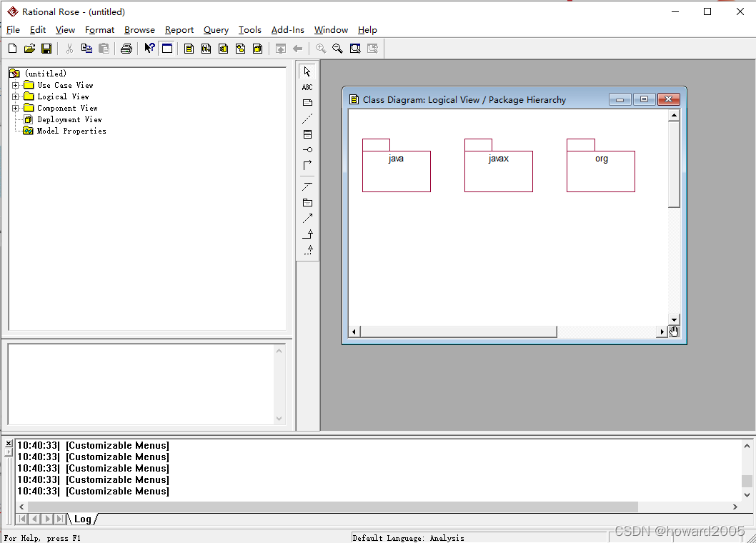
Task: Browse State Machine Diagram from the toolbar
Action: [x=240, y=48]
